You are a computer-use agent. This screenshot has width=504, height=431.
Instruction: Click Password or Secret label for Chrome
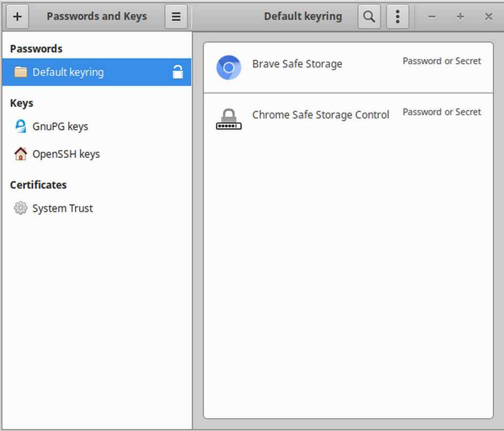(441, 111)
